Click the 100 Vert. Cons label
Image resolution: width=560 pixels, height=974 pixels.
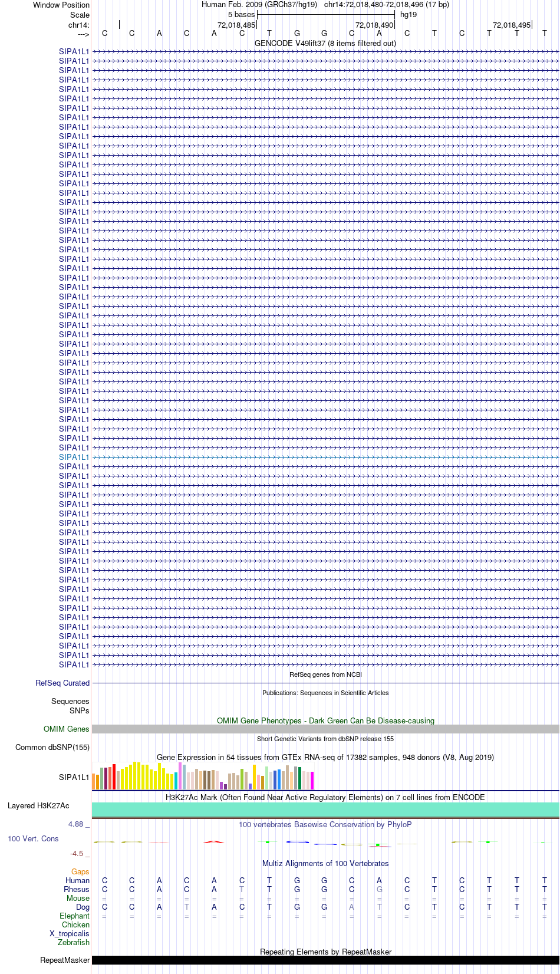coord(33,838)
